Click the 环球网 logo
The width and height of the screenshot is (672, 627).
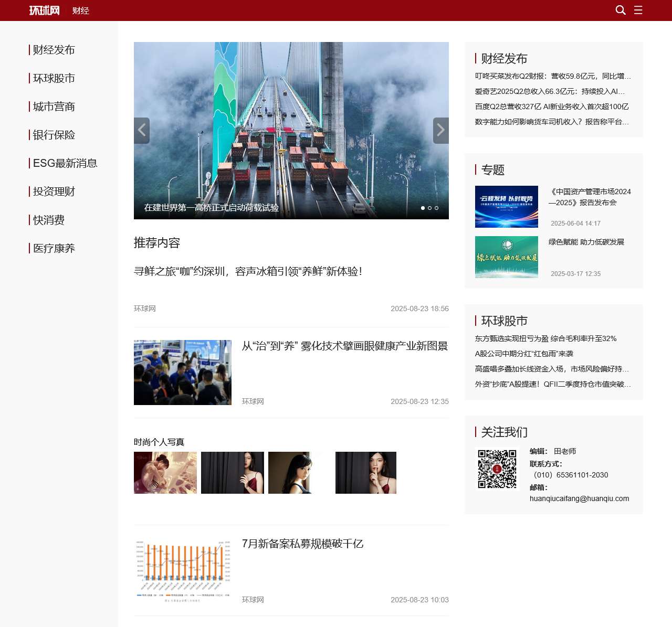click(45, 10)
